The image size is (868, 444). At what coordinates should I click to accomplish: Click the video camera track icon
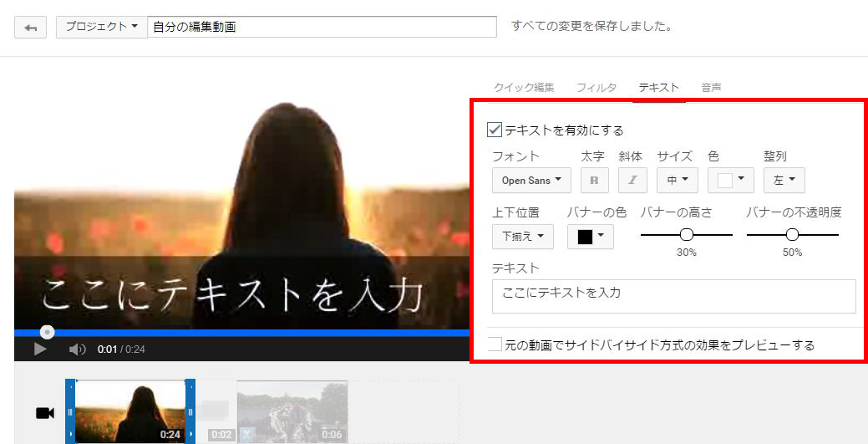[44, 413]
